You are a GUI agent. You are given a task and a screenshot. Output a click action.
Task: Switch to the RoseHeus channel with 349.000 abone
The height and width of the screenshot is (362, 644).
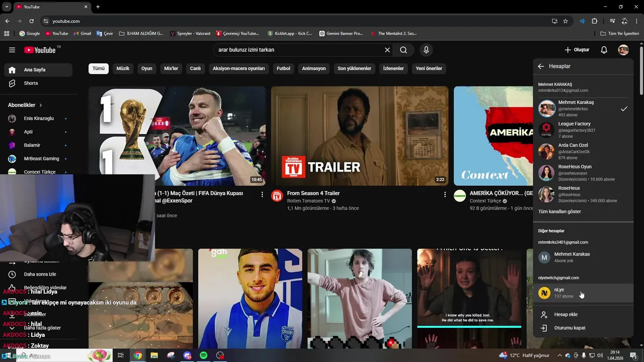583,194
